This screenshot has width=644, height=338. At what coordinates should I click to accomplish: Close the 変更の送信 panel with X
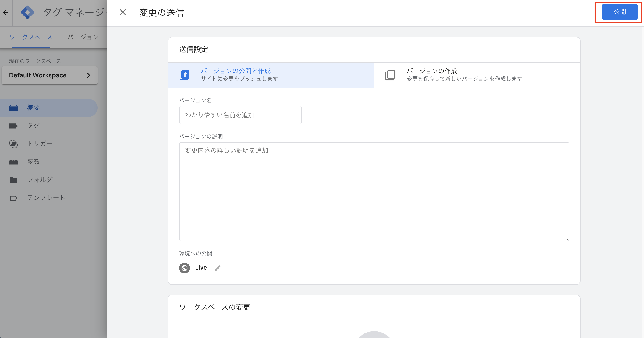tap(122, 12)
